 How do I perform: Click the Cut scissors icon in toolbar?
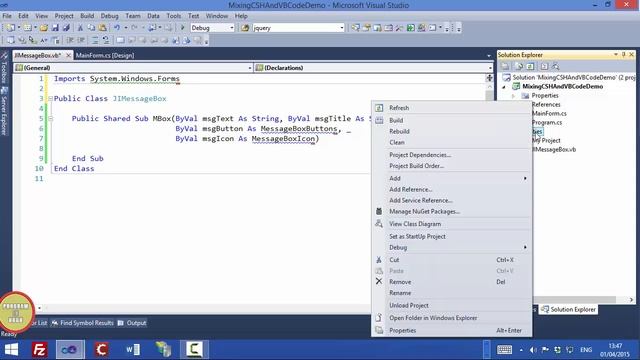pyautogui.click(x=80, y=28)
